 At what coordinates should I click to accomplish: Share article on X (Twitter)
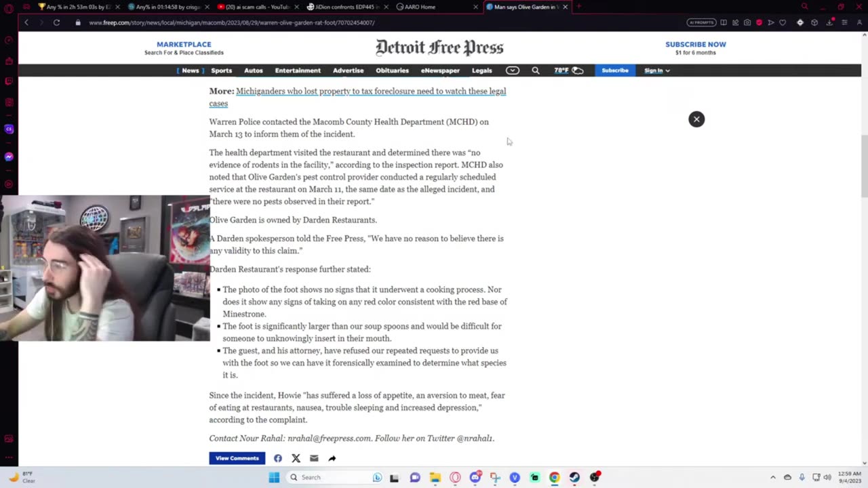click(x=296, y=458)
